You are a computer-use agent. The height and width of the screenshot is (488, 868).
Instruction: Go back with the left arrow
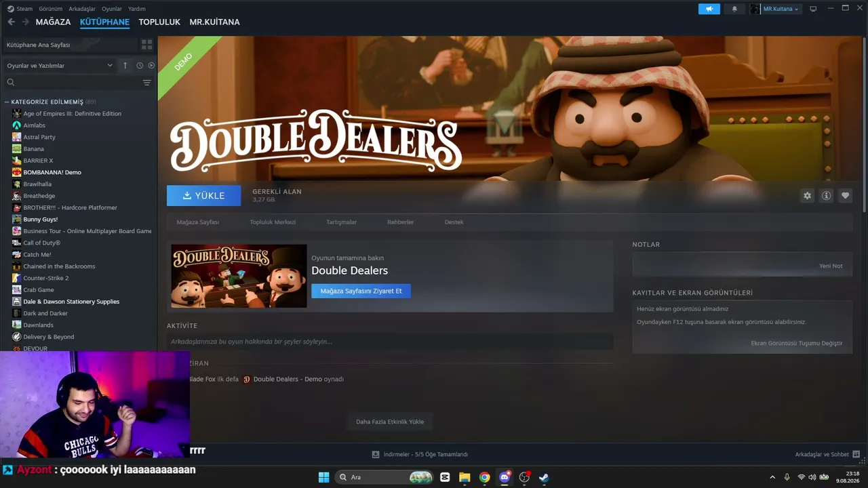coord(11,22)
